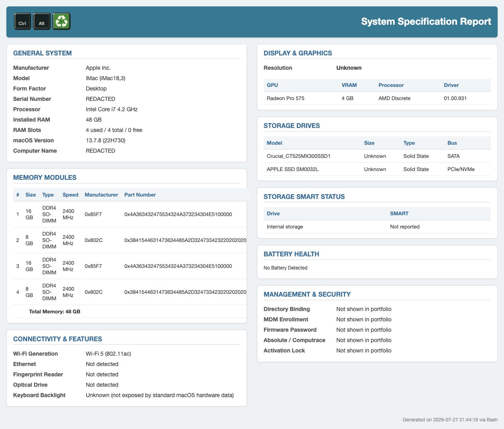Select the Crucial_CT525MX300SSD1 drive row
This screenshot has width=504, height=429.
pos(377,156)
